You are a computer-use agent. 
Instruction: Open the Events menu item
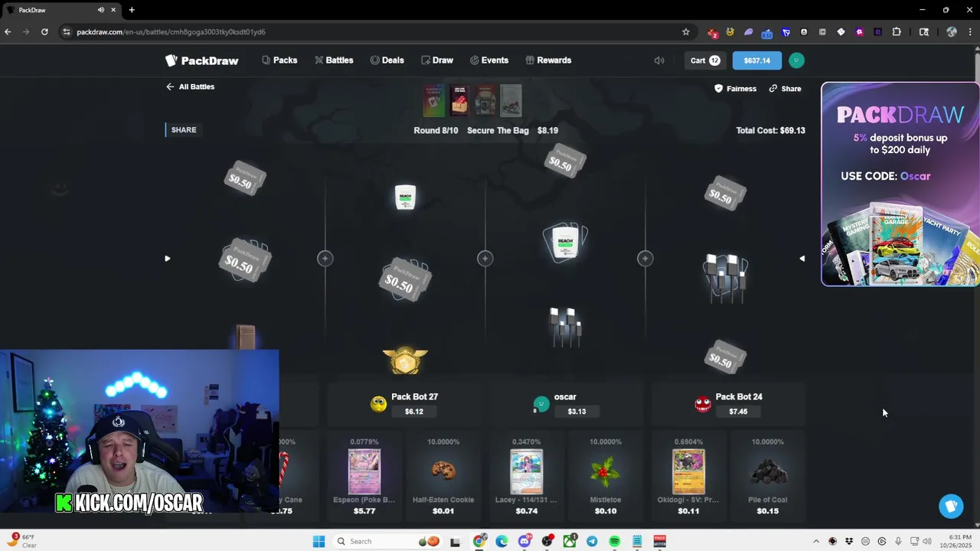click(488, 60)
